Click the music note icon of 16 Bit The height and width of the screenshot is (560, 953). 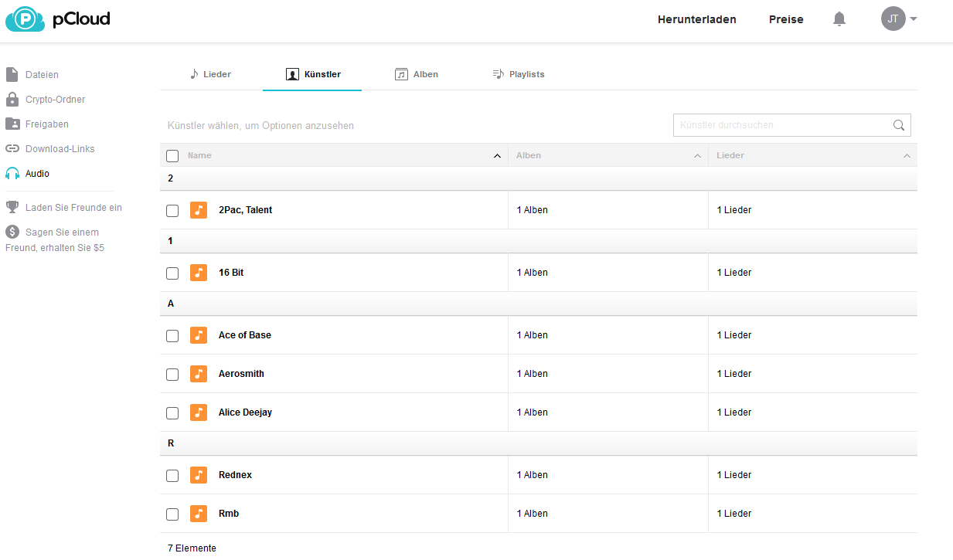pos(199,273)
